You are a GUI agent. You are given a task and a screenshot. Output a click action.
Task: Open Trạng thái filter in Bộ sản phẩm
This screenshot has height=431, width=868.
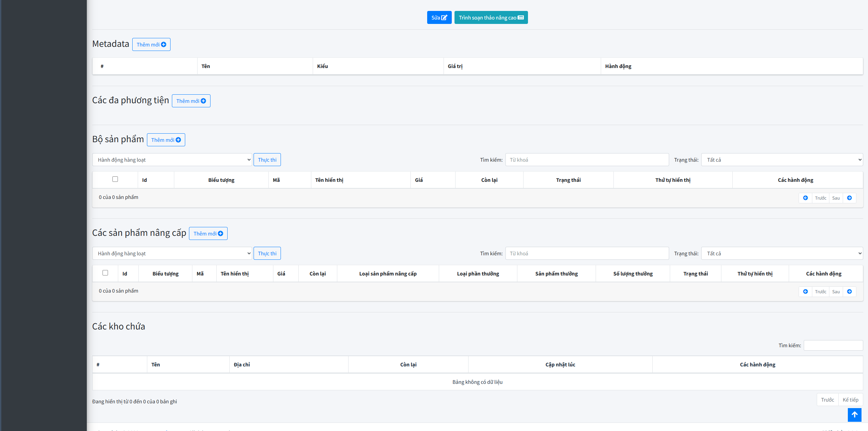point(782,160)
